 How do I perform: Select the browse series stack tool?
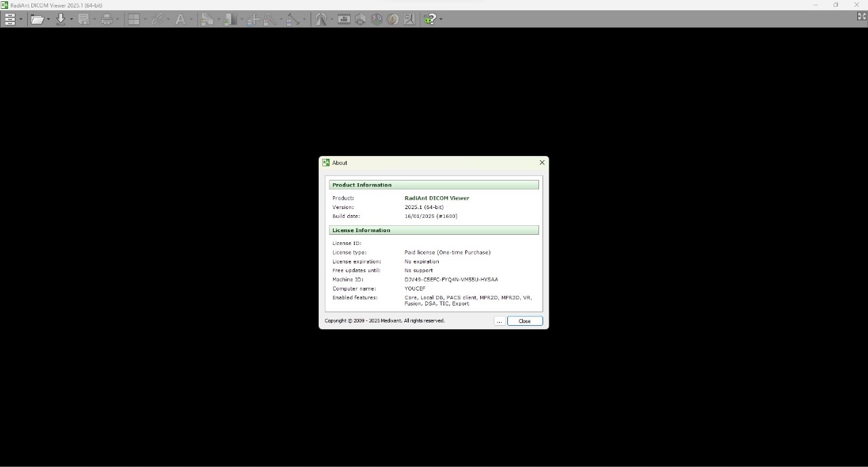[x=208, y=19]
